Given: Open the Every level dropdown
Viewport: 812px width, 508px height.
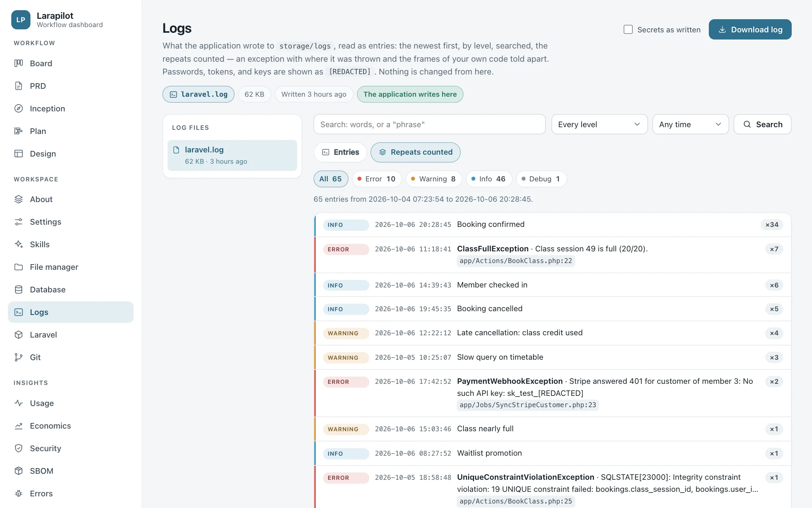Looking at the screenshot, I should pos(599,124).
